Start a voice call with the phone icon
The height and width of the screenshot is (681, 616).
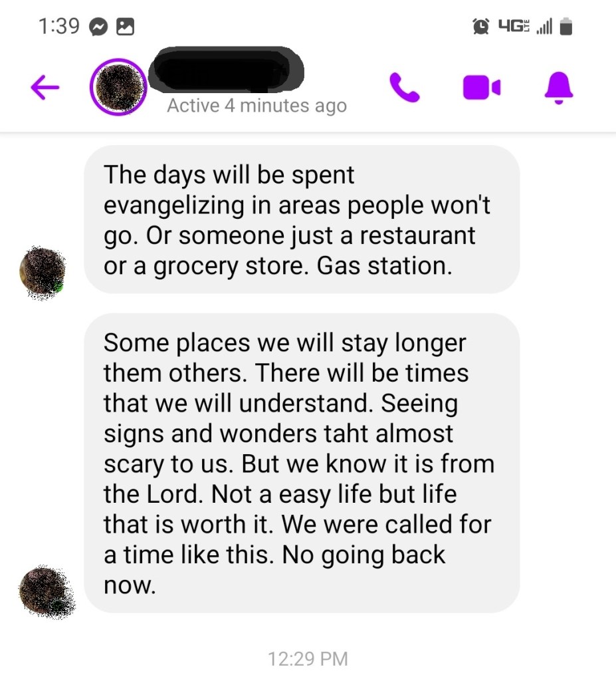(x=404, y=87)
